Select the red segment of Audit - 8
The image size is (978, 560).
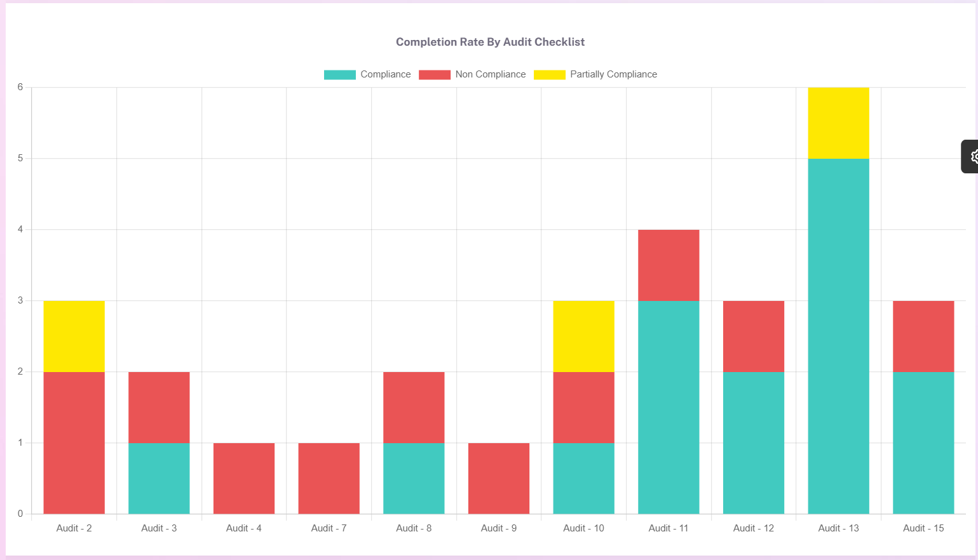click(414, 407)
